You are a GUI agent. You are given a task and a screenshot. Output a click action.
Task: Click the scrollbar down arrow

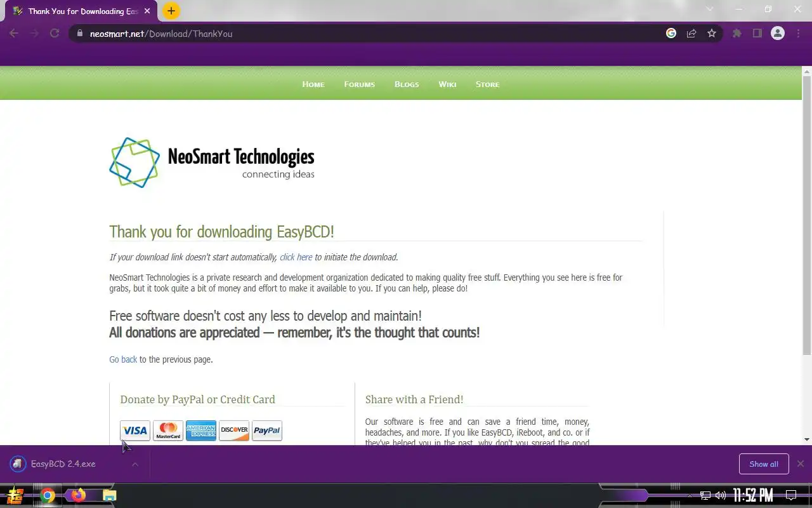[x=807, y=439]
